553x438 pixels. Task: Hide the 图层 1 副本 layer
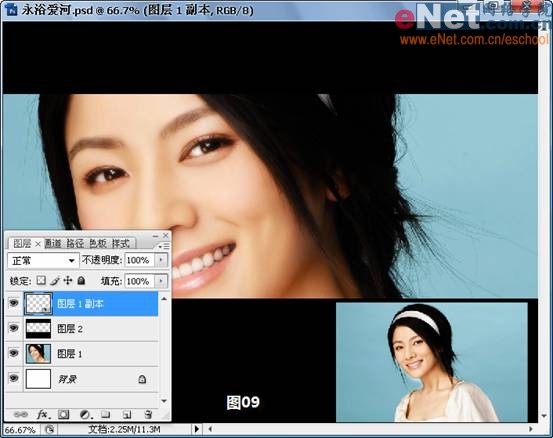click(x=14, y=303)
